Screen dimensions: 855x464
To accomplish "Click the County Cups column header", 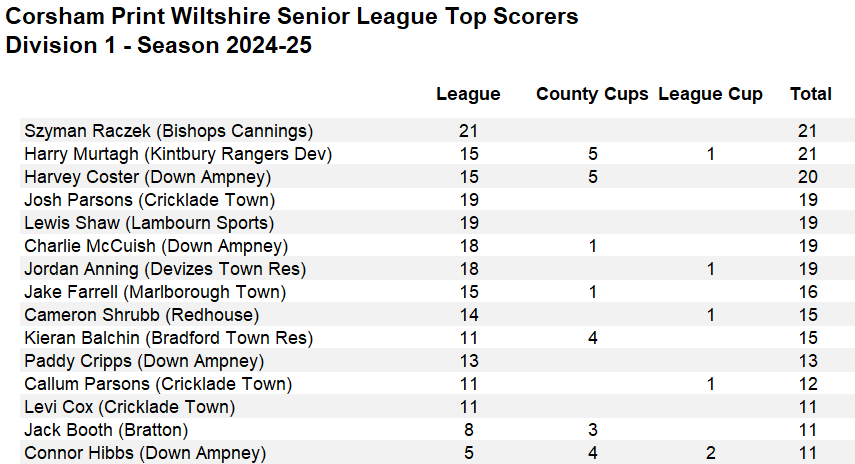I will [592, 94].
